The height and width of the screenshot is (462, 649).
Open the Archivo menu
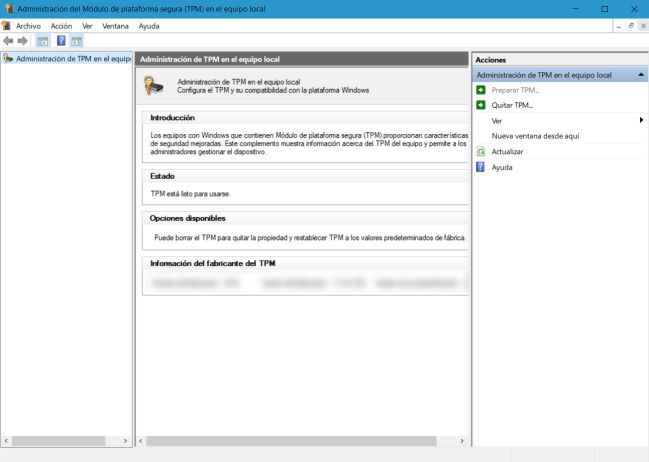pyautogui.click(x=28, y=25)
